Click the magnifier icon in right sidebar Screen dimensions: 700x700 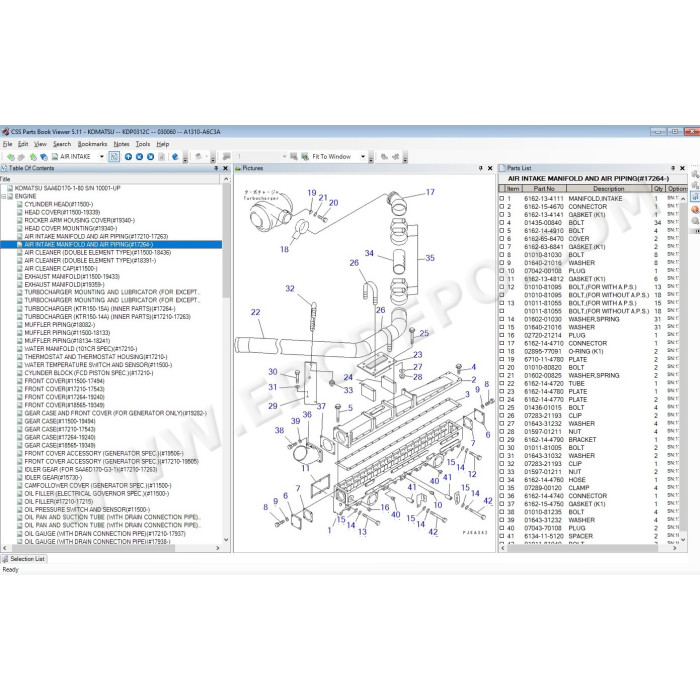point(695,221)
